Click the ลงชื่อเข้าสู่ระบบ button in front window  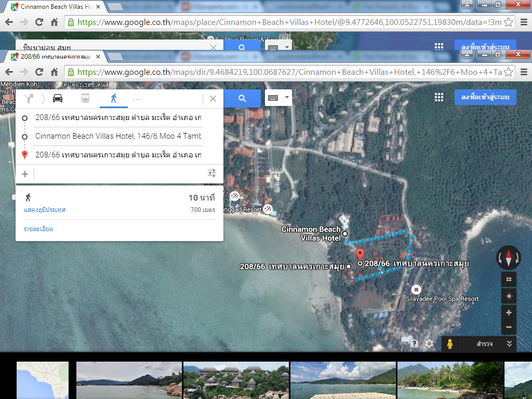click(x=485, y=97)
